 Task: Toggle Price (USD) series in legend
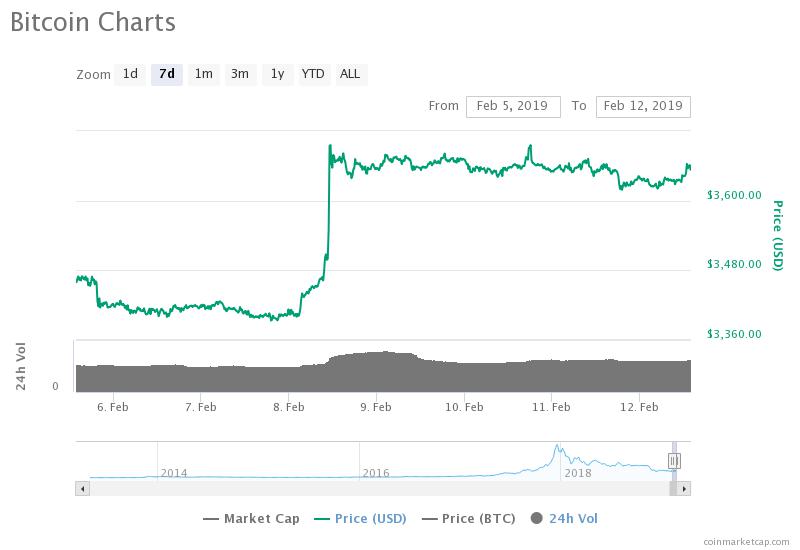pos(360,519)
